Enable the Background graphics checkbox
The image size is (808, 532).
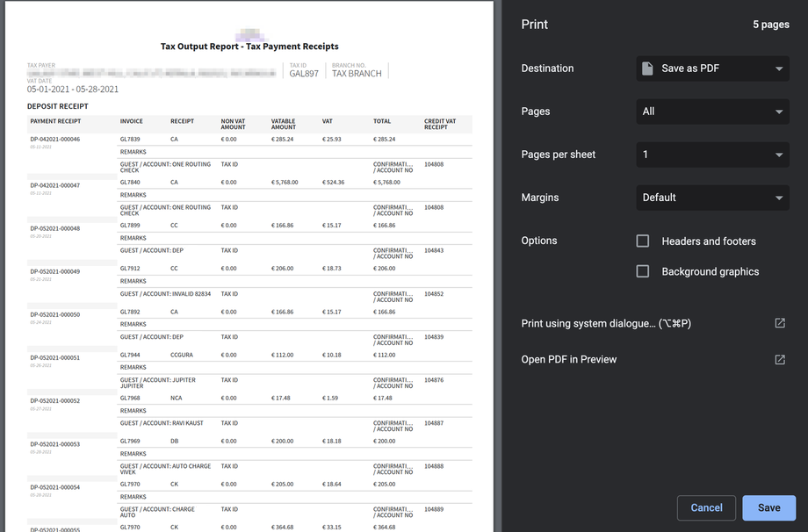643,271
